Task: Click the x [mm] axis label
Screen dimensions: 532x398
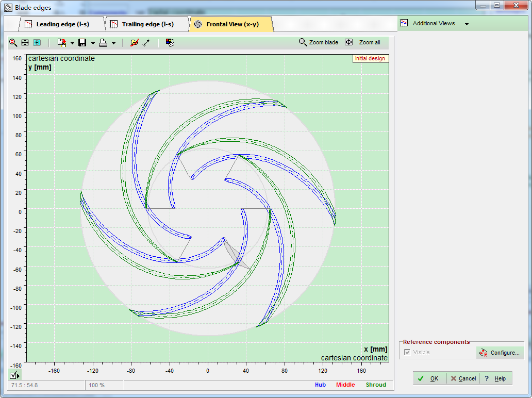Action: pos(376,349)
